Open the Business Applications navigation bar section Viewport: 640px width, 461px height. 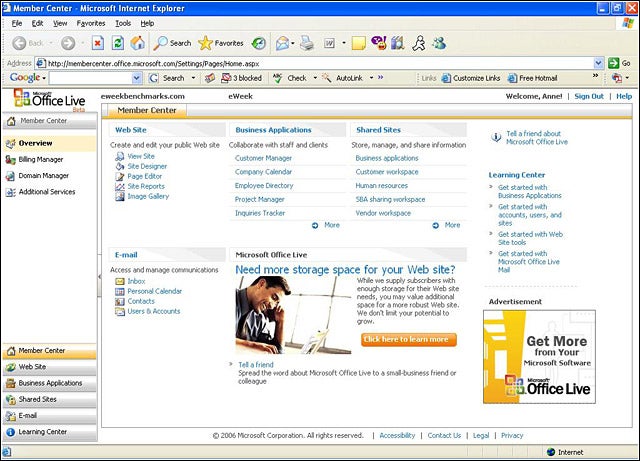50,383
